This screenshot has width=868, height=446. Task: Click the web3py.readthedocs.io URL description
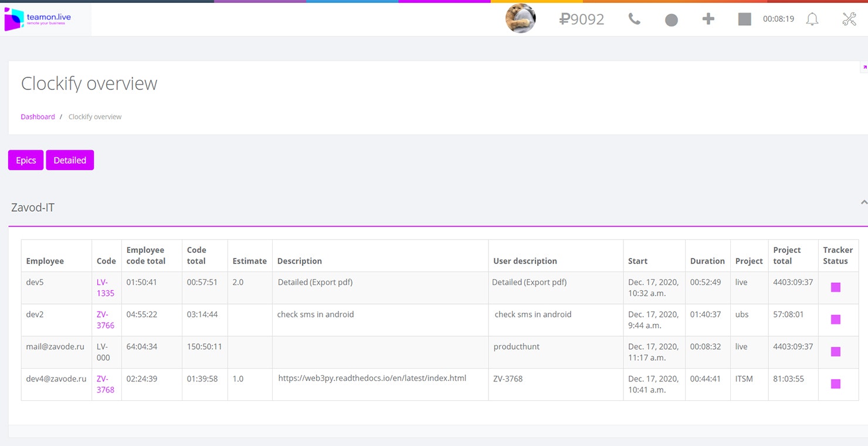(x=372, y=379)
